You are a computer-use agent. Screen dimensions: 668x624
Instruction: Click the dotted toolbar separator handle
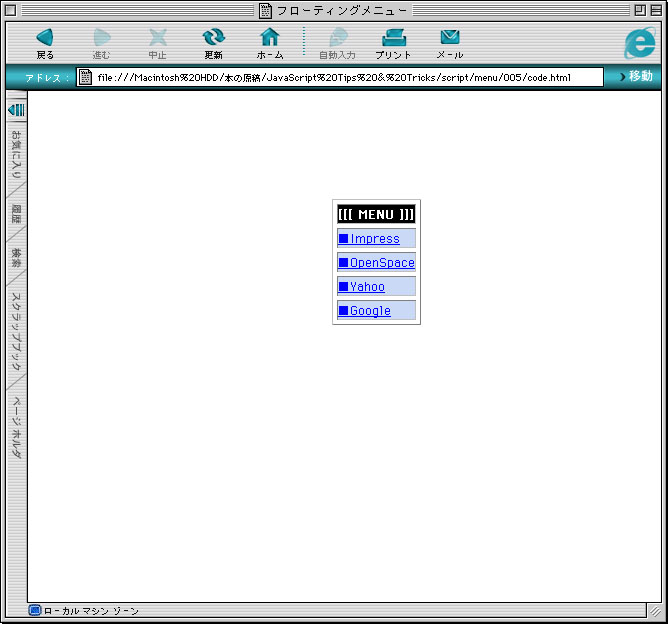(x=304, y=41)
